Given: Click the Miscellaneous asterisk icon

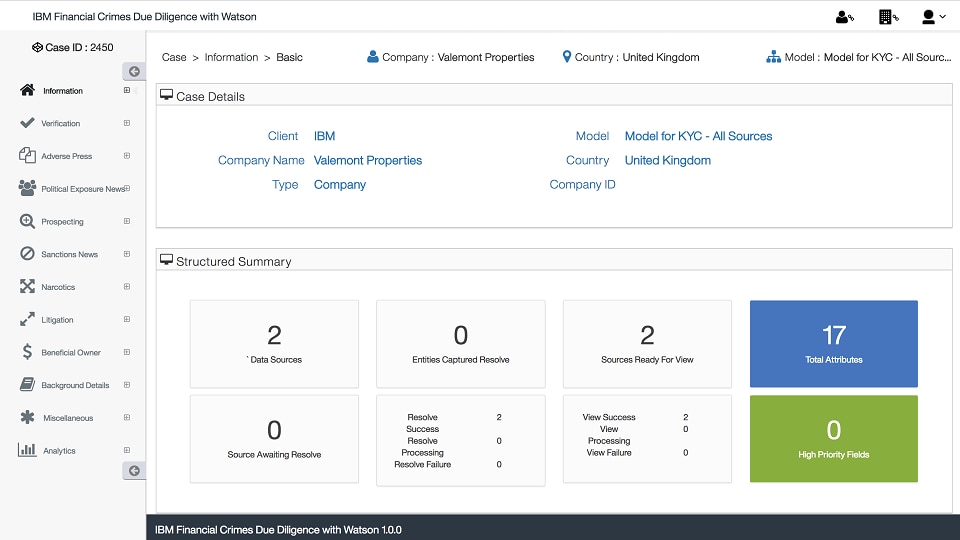Looking at the screenshot, I should click(x=27, y=417).
